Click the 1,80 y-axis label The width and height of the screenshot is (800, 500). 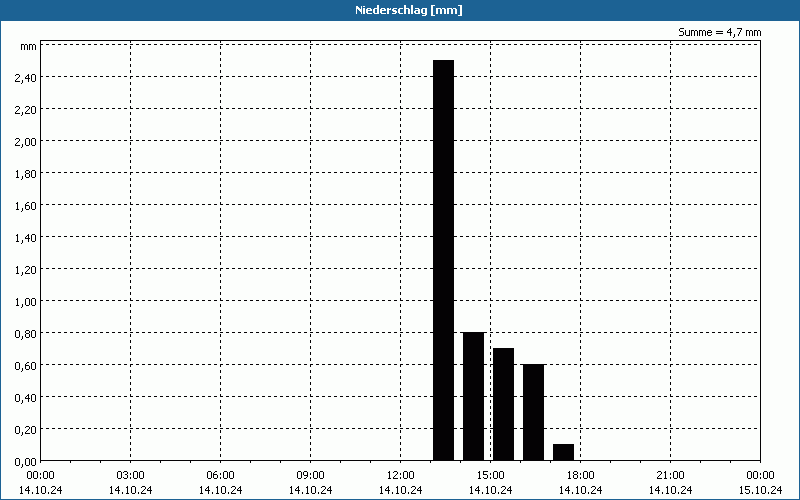point(26,173)
